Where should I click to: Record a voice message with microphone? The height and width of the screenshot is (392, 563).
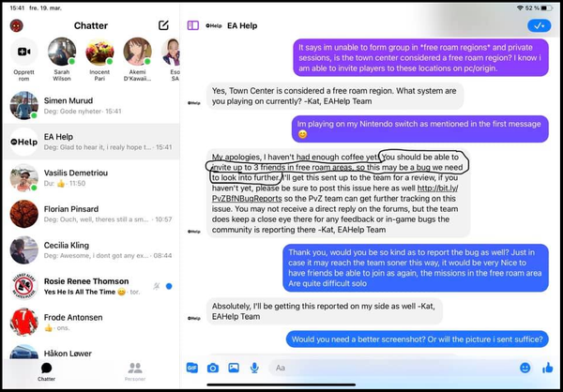(x=254, y=368)
